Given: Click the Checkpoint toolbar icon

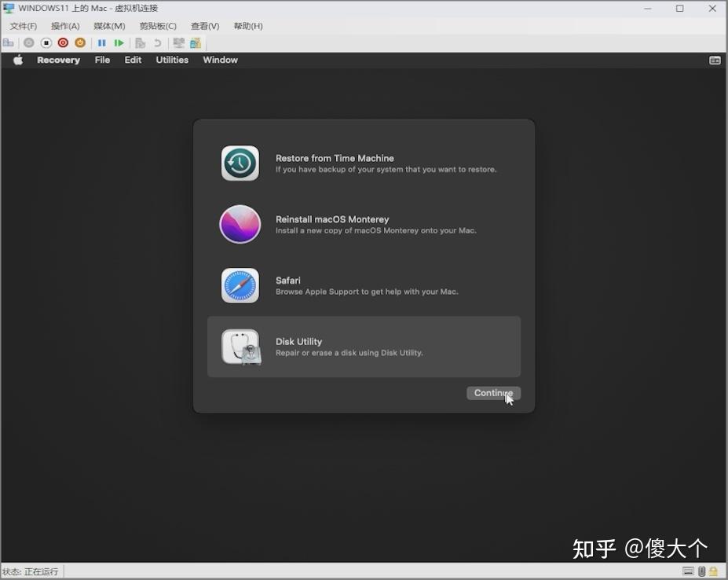Looking at the screenshot, I should [x=141, y=42].
